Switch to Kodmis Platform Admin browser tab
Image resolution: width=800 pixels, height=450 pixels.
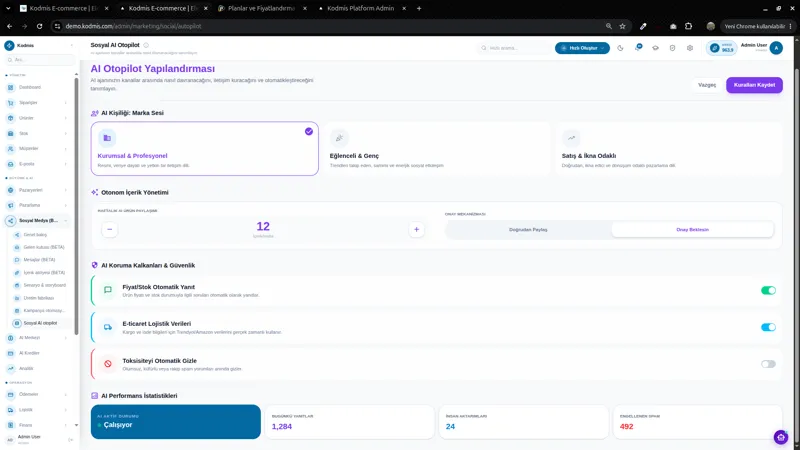(360, 8)
